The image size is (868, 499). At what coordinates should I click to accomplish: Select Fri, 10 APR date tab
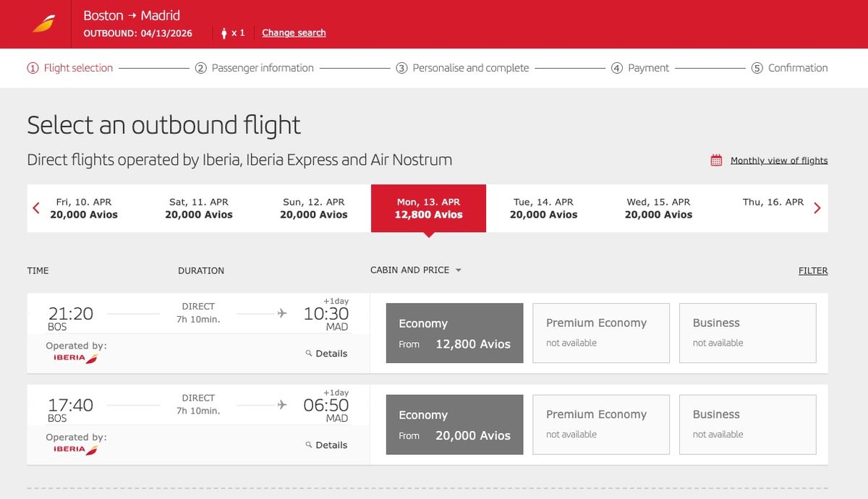click(x=84, y=208)
